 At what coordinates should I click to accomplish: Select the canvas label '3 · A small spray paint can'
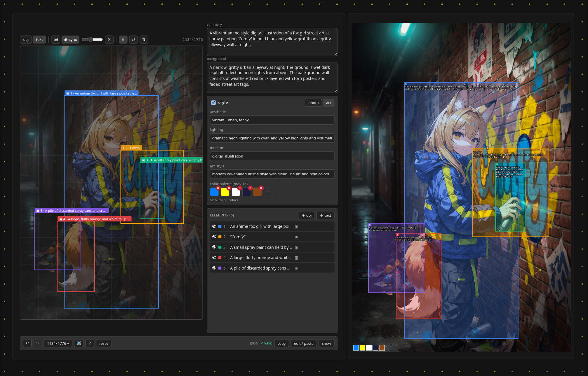[172, 160]
